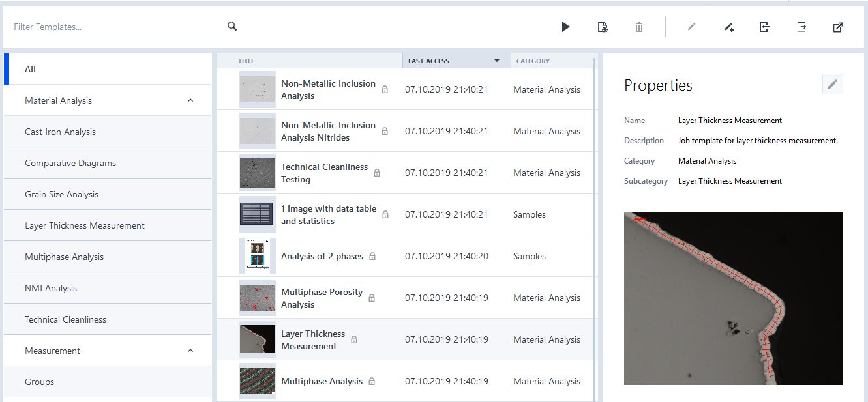Viewport: 868px width, 402px height.
Task: Export the template using the export icon
Action: tap(801, 27)
